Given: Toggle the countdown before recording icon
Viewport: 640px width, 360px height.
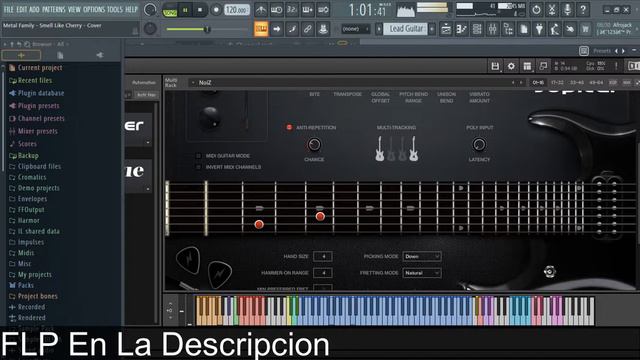Looking at the screenshot, I should click(x=292, y=10).
